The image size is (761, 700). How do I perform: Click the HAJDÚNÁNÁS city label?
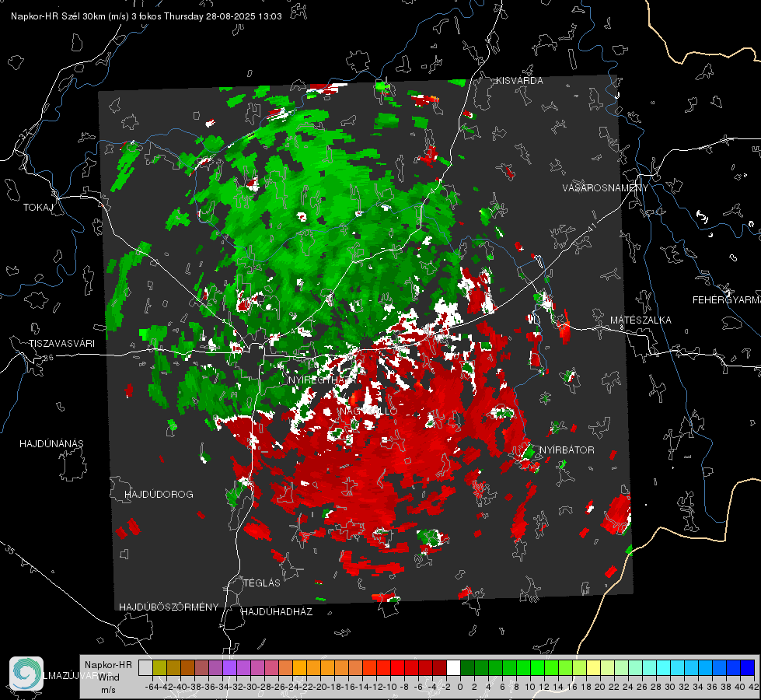51,443
